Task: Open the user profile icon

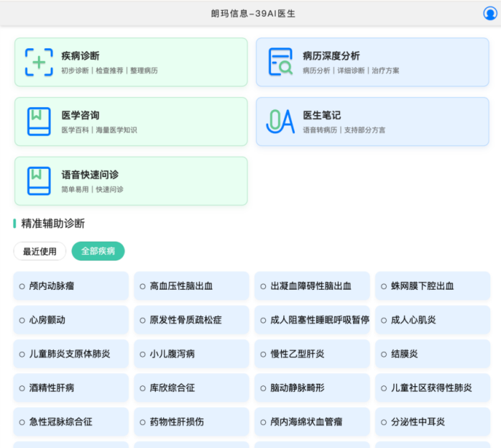Action: pyautogui.click(x=489, y=14)
